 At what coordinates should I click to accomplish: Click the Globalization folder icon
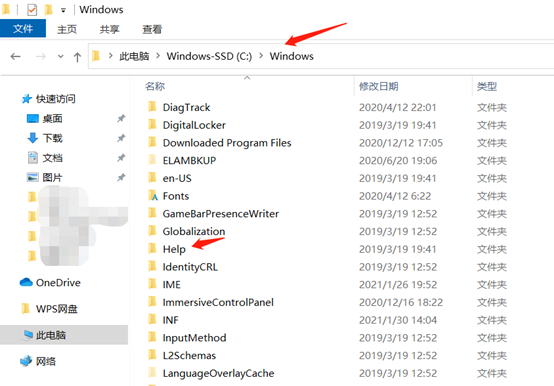(x=152, y=231)
